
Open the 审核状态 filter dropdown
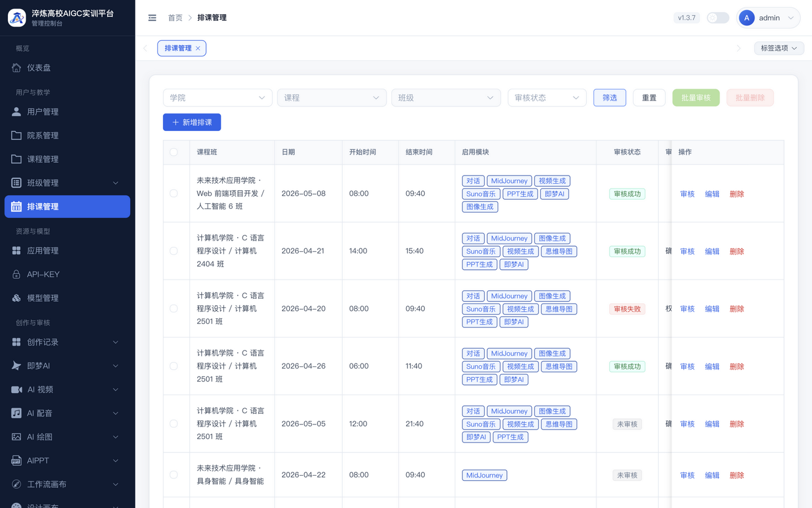(547, 98)
